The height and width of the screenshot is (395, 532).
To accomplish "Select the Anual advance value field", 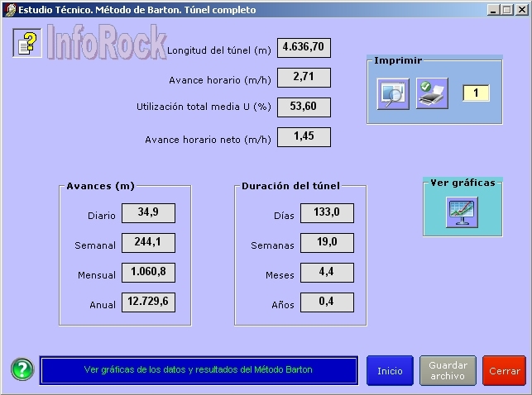I will pyautogui.click(x=148, y=302).
